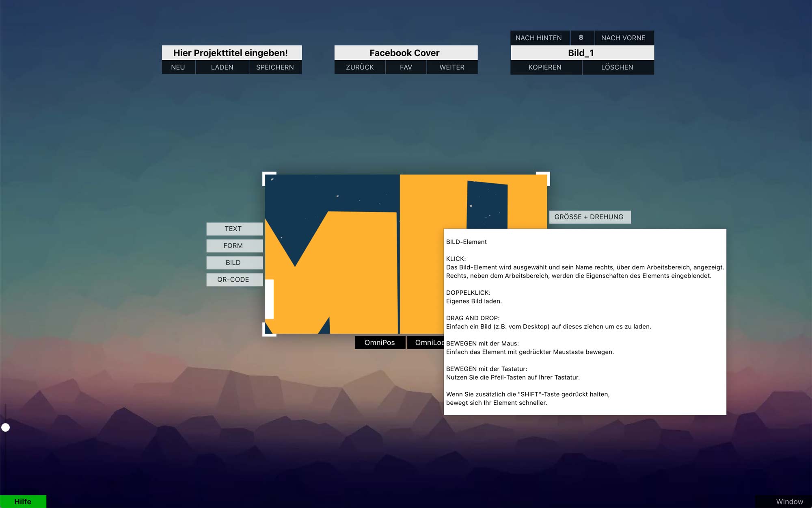Viewport: 812px width, 508px height.
Task: Send element back with NACH HINTEN
Action: pyautogui.click(x=539, y=38)
